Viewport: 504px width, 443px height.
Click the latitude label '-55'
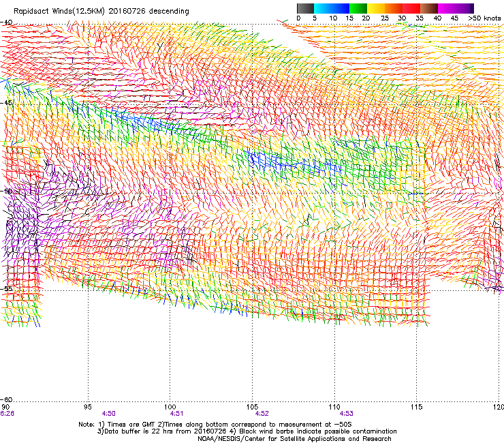point(6,288)
